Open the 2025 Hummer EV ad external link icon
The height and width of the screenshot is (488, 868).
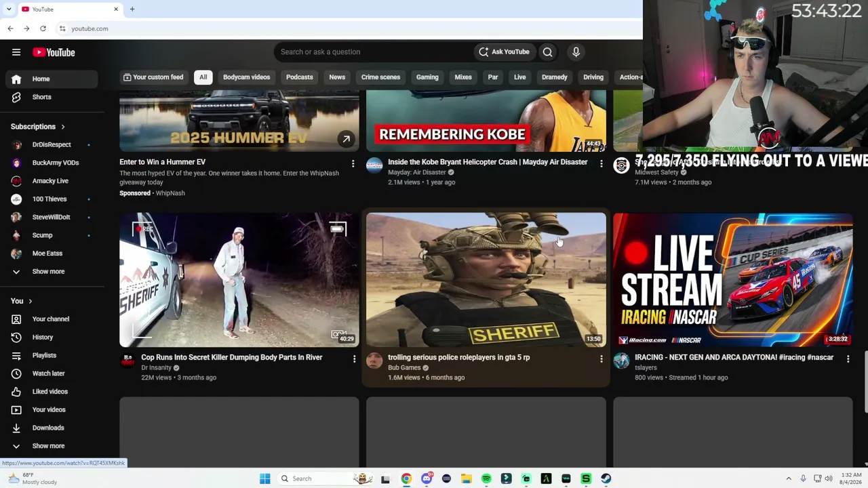click(x=346, y=139)
